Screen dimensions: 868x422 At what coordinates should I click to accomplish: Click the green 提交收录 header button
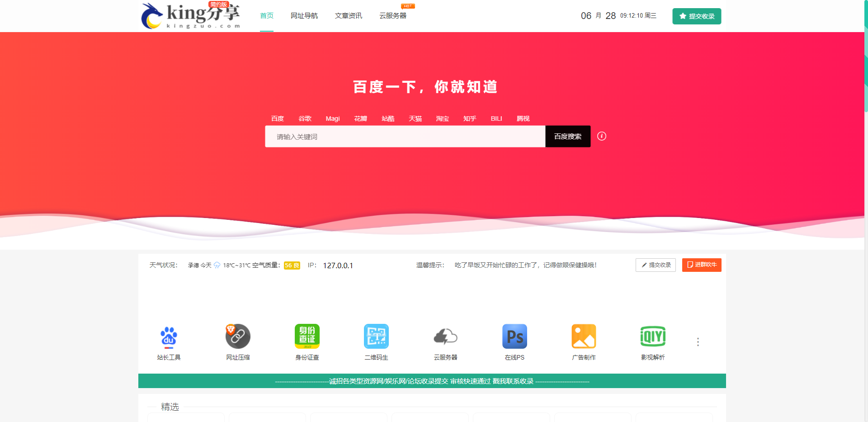tap(697, 16)
